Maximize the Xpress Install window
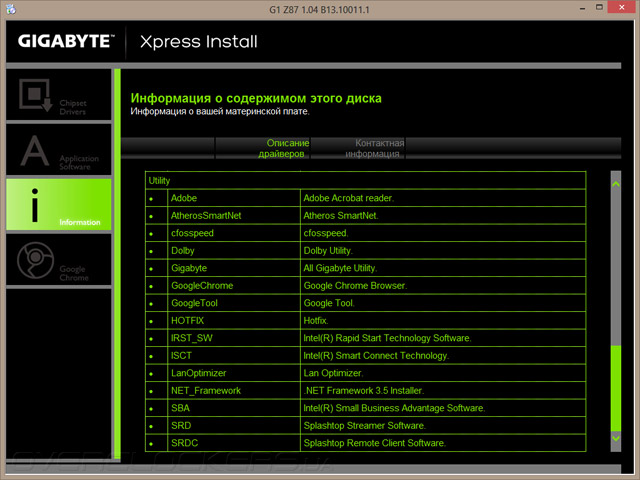This screenshot has width=640, height=480. click(x=599, y=7)
